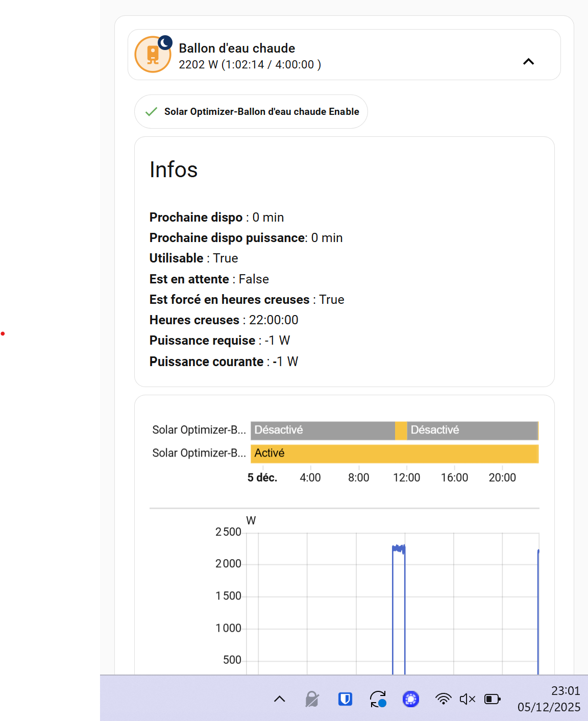Select the first grey Désactivé history segment
Viewport: 588px width, 721px height.
[323, 430]
